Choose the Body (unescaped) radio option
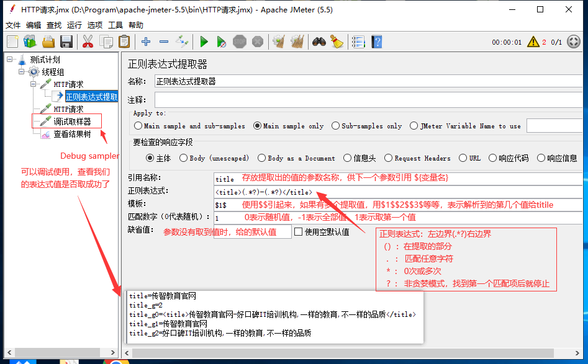588x364 pixels. [183, 158]
